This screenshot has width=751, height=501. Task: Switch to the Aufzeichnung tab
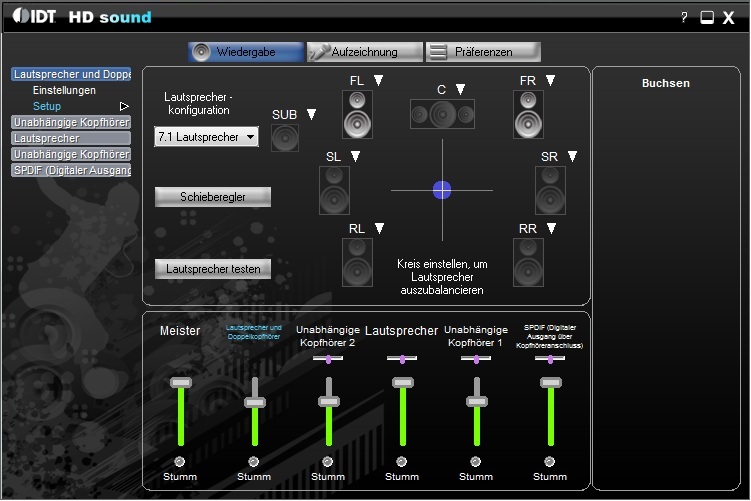click(x=365, y=52)
